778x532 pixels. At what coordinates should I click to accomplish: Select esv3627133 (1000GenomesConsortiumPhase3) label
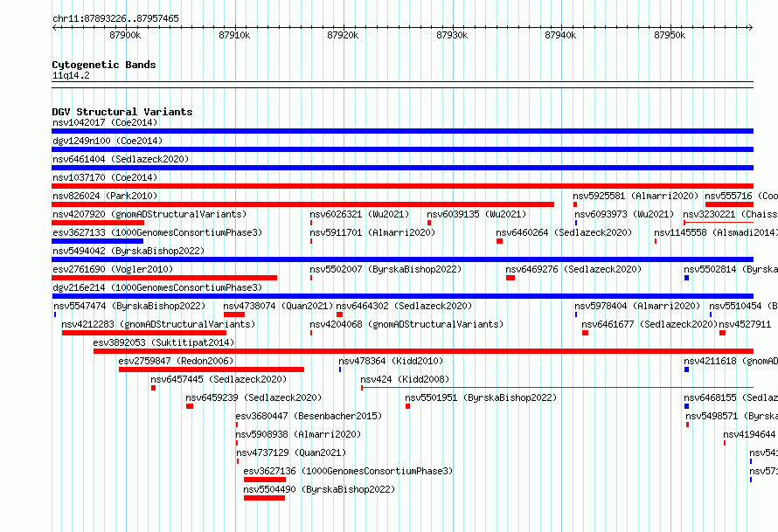click(x=157, y=232)
